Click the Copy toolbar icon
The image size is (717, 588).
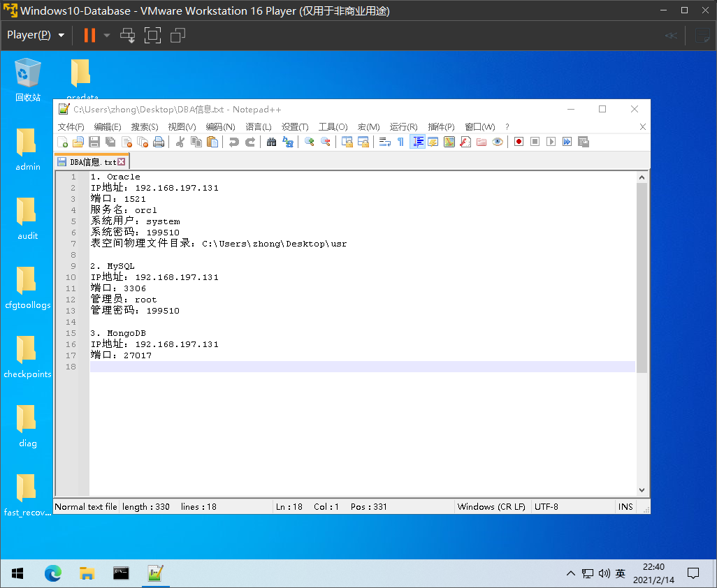click(196, 142)
